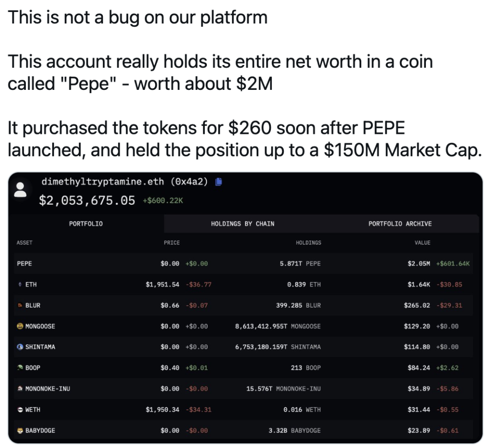Viewport: 490px width, 448px height.
Task: Switch to the HOLDINGS BY CHAIN tab
Action: (242, 223)
